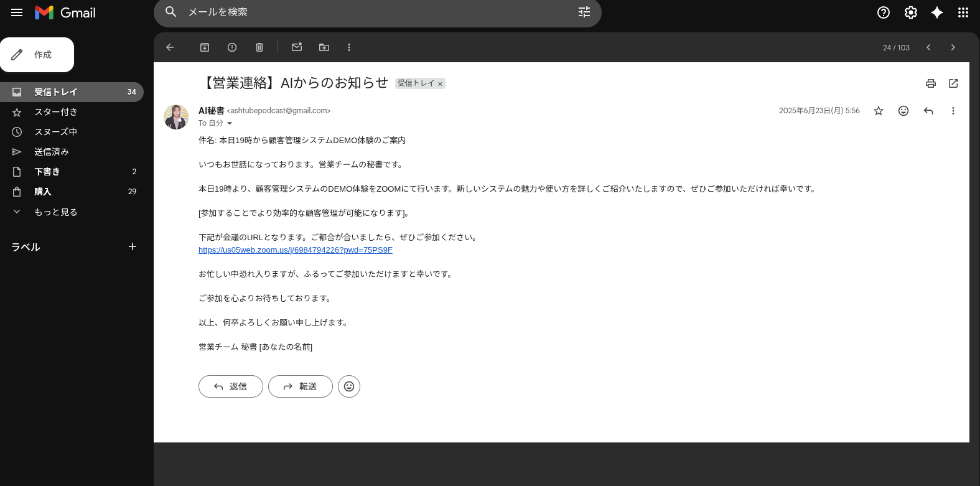Show recipient details dropdown
980x486 pixels.
pos(230,123)
